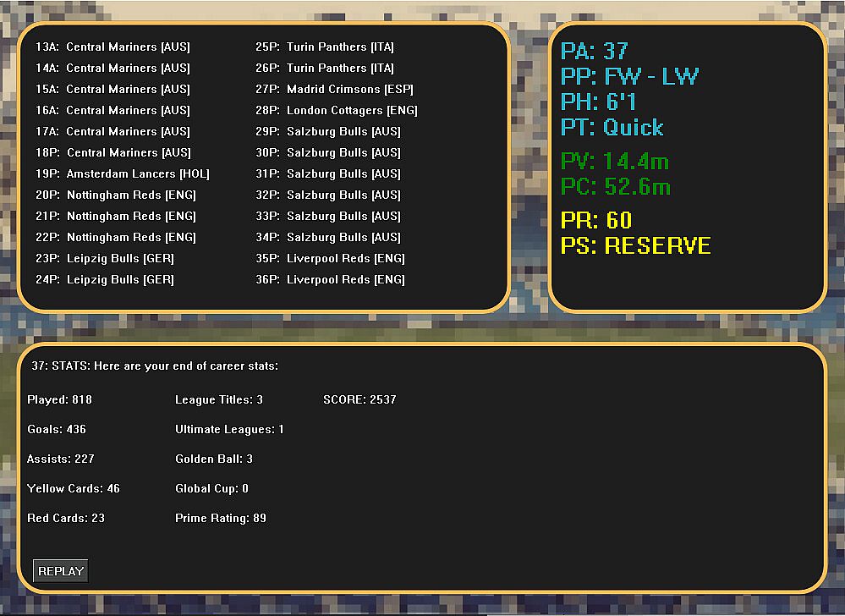Click the REPLAY button
This screenshot has width=845, height=616.
pyautogui.click(x=61, y=571)
